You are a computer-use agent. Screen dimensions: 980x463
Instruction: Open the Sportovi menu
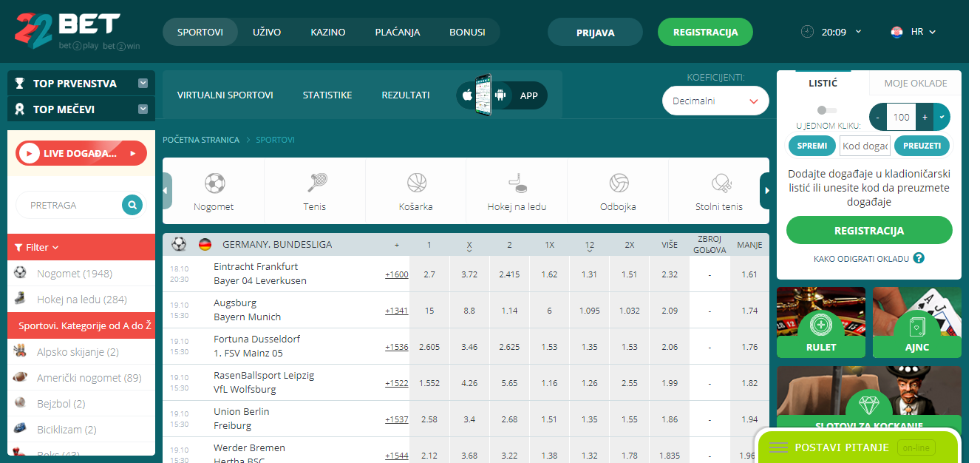point(200,32)
